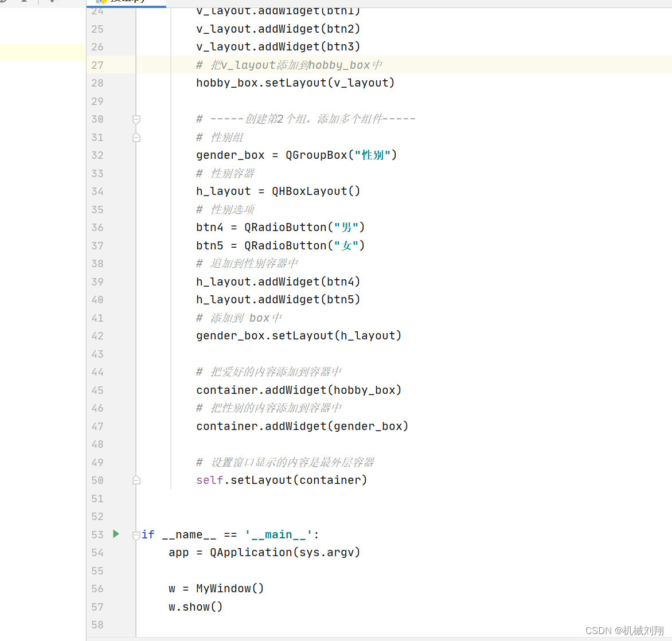The width and height of the screenshot is (672, 641).
Task: Click the green run arrow beside line 53
Action: 116,534
